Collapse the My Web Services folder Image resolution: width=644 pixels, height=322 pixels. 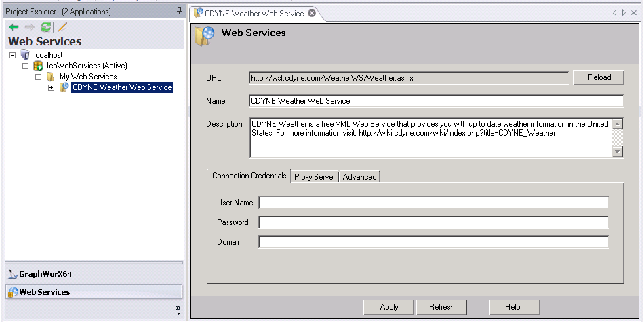[x=39, y=77]
